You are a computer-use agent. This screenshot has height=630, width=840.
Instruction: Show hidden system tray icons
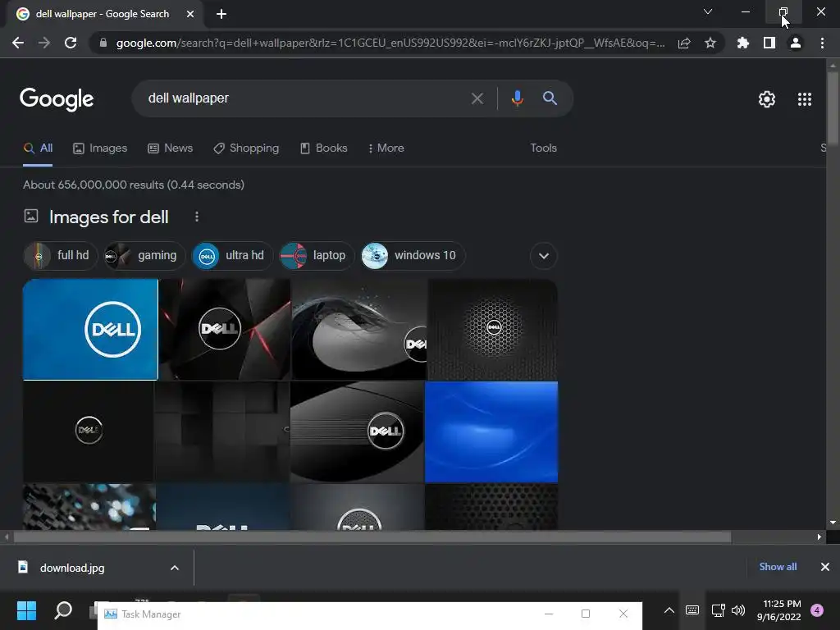coord(669,610)
